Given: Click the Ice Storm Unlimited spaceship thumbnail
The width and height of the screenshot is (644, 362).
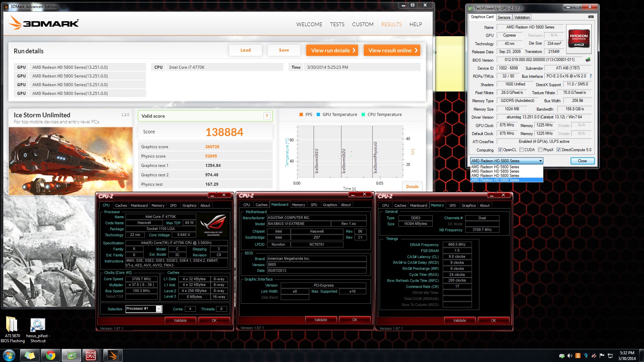Looking at the screenshot, I should pos(70,161).
